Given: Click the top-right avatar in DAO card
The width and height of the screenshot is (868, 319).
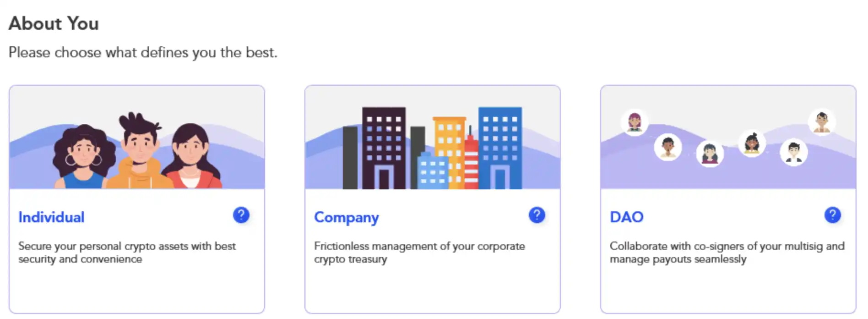Looking at the screenshot, I should 822,122.
